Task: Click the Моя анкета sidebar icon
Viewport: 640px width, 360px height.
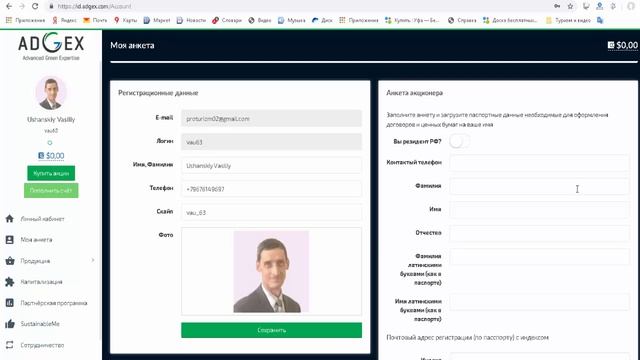Action: 10,240
